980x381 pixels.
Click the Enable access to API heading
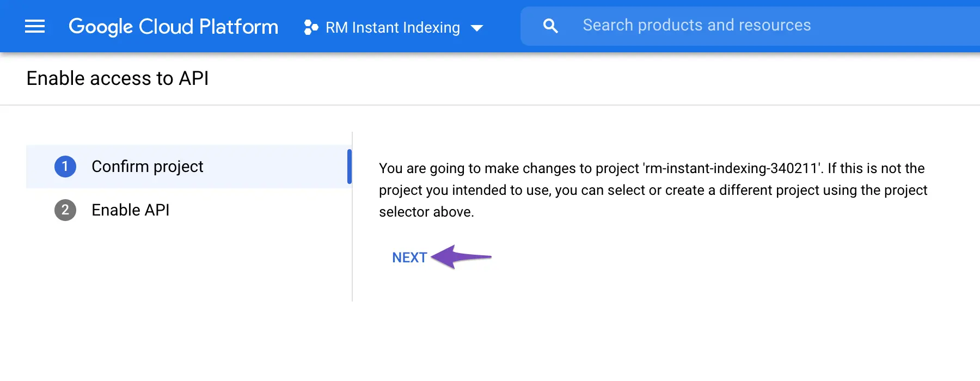[x=118, y=78]
